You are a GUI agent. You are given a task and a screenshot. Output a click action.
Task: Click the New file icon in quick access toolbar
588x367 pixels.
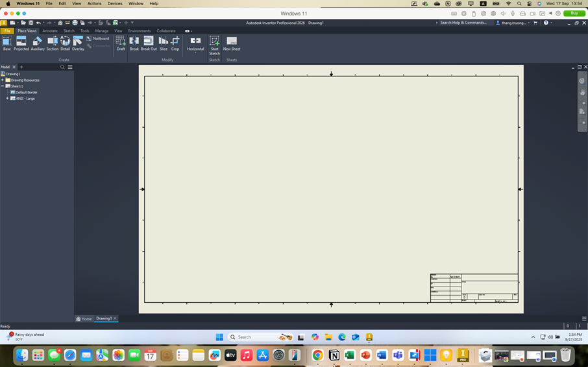pos(12,23)
